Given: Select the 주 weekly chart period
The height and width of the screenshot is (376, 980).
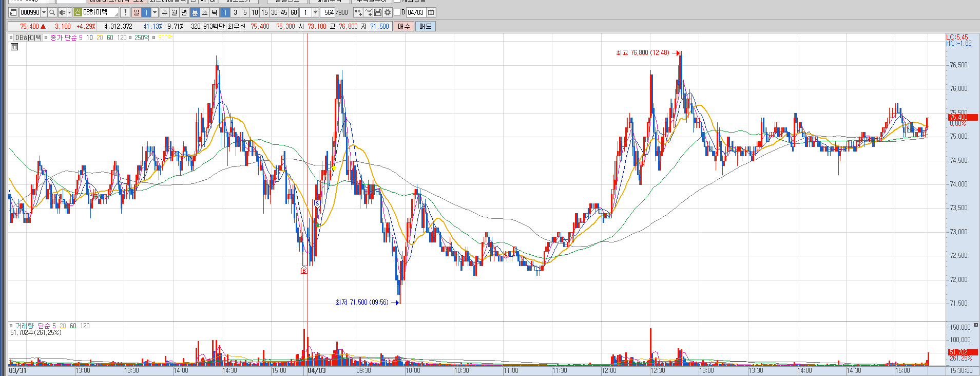Looking at the screenshot, I should point(164,12).
